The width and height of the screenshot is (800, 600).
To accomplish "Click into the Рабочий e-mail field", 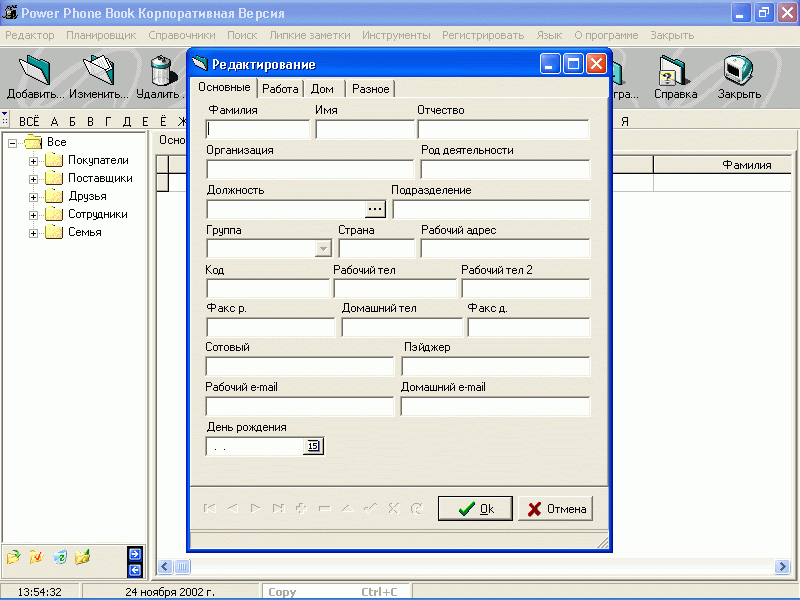I will (x=300, y=406).
